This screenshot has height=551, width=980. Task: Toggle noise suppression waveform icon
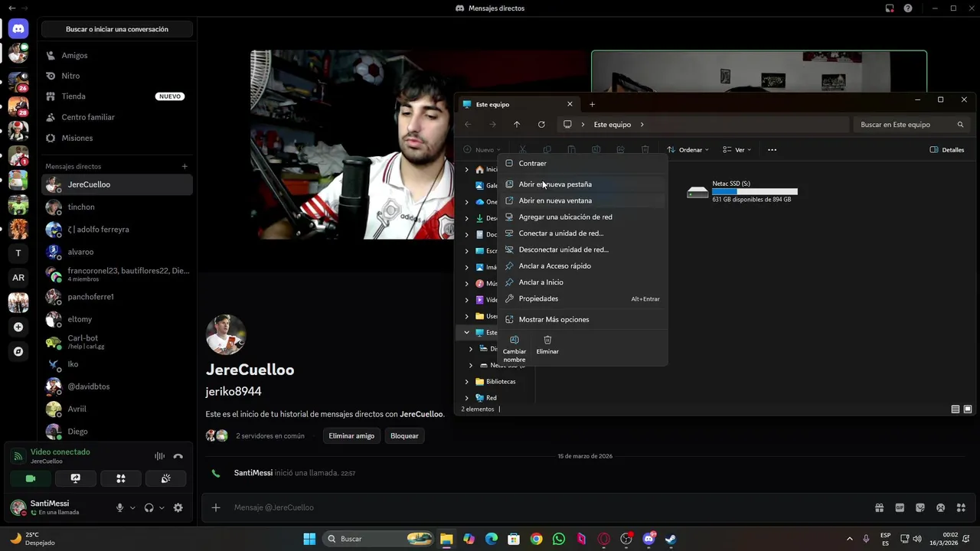(x=159, y=456)
